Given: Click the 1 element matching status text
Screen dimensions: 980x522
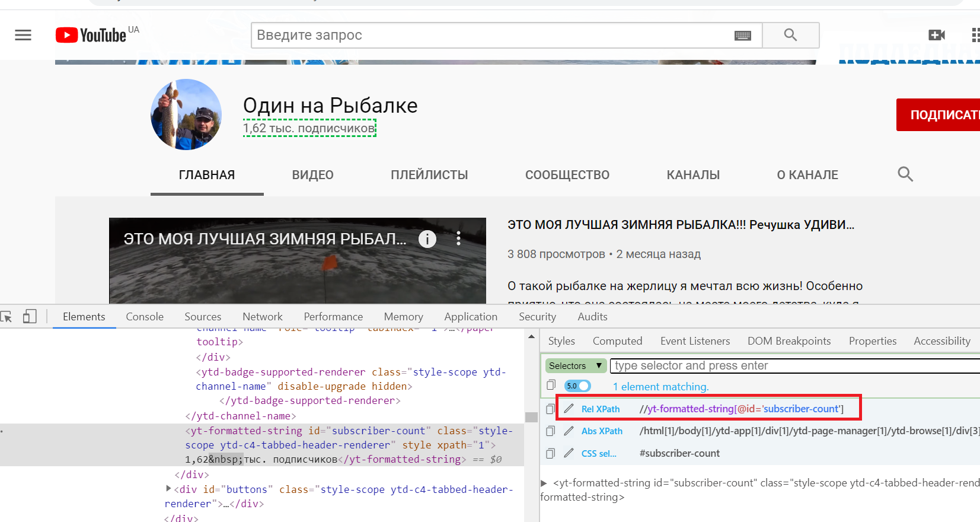Looking at the screenshot, I should 660,387.
